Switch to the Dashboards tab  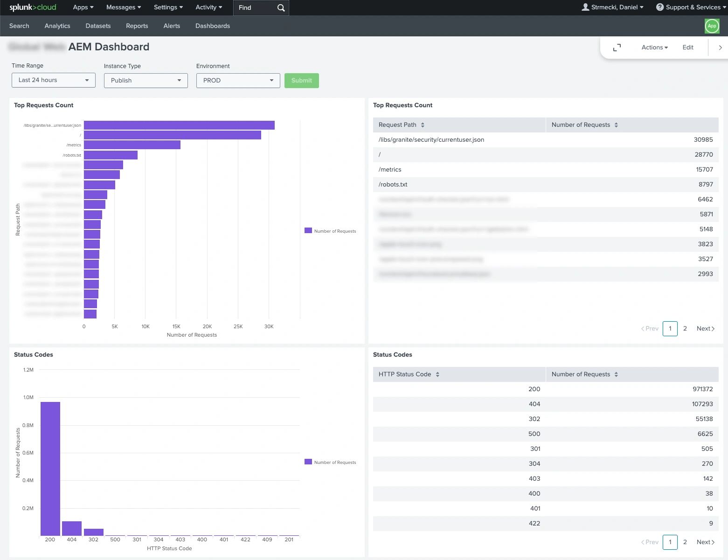click(213, 26)
